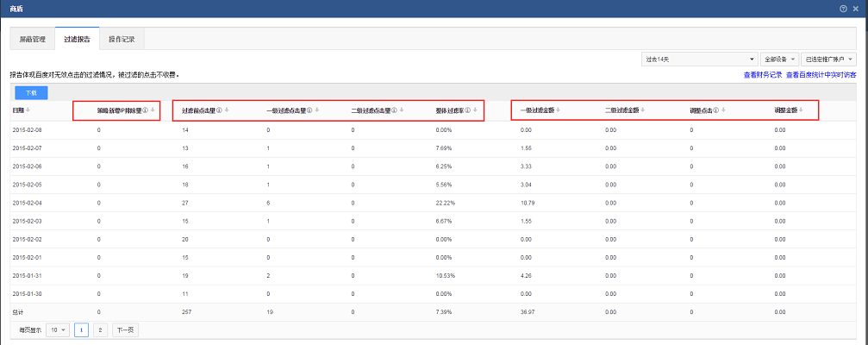Click the 一级过滤点击量 column header

[285, 110]
